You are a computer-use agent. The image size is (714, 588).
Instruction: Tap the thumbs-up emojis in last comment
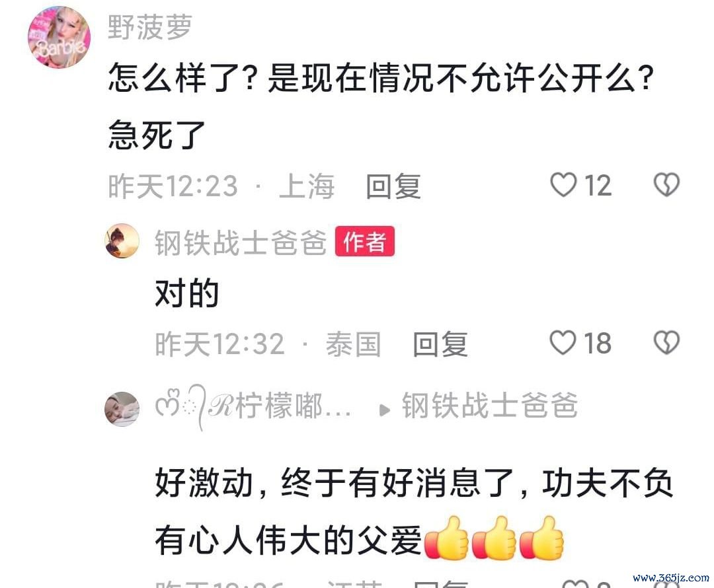pyautogui.click(x=494, y=538)
